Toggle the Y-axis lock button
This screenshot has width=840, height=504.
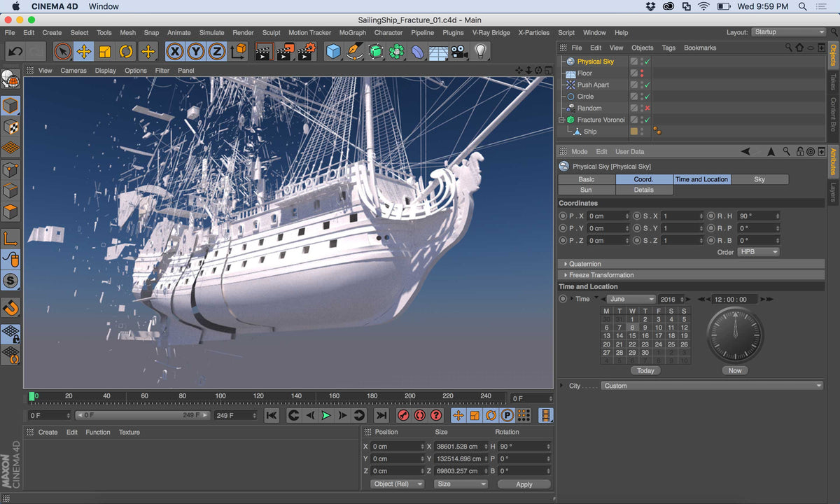[x=195, y=51]
